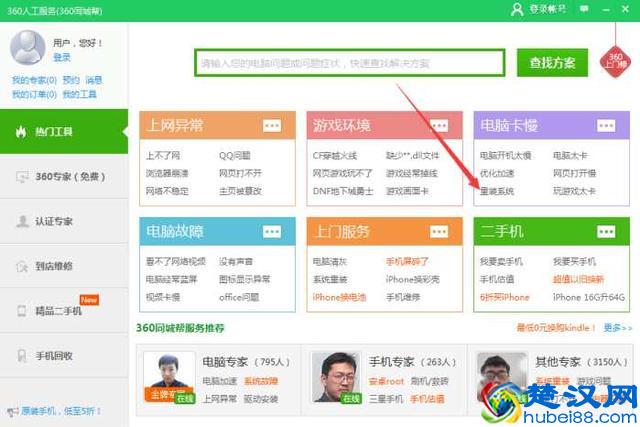Open 我的专家(0) link
640x427 pixels.
pyautogui.click(x=34, y=80)
